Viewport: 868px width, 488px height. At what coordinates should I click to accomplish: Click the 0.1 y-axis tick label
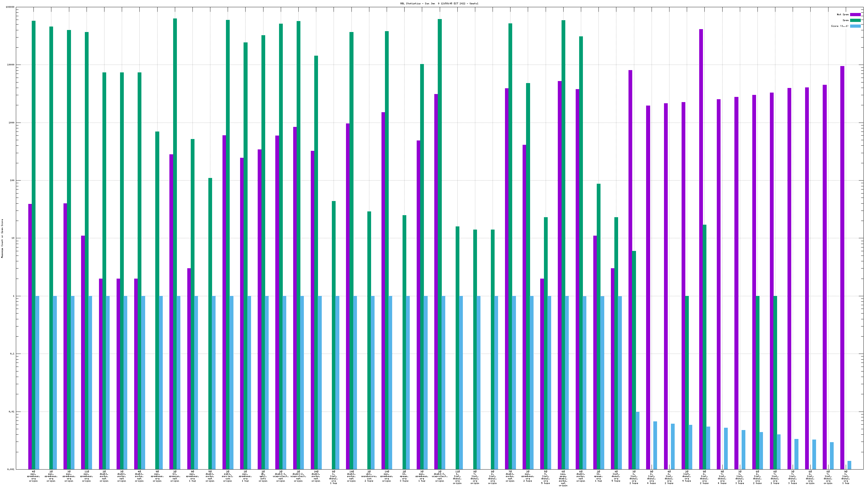coord(12,354)
